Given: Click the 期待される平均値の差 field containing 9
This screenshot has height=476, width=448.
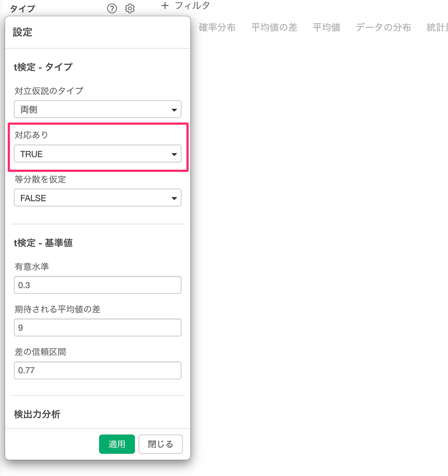Looking at the screenshot, I should tap(97, 327).
